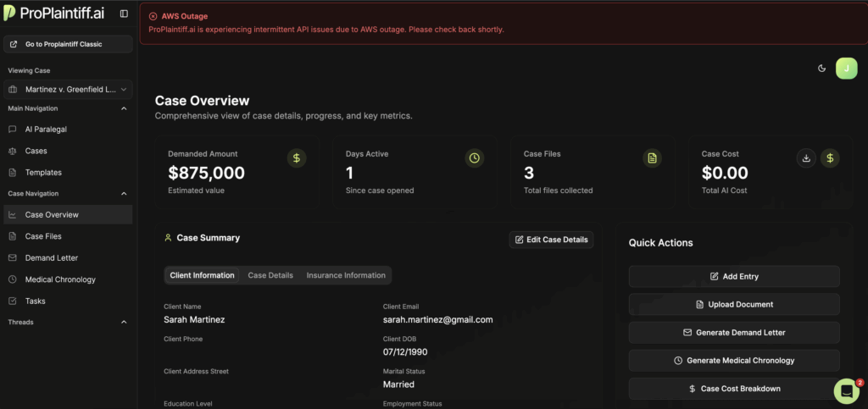Click the Edit Case Details button
The width and height of the screenshot is (868, 409).
pos(551,240)
